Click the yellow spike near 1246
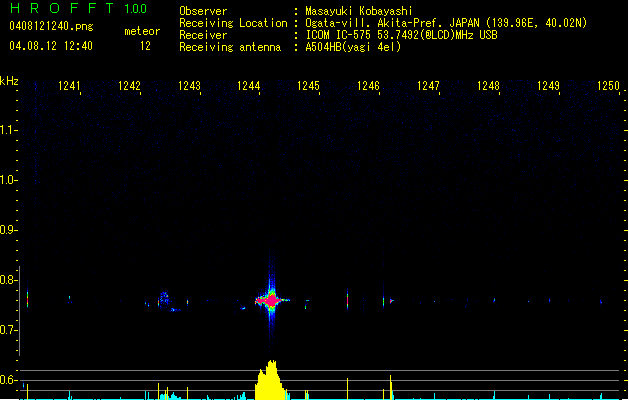The width and height of the screenshot is (629, 400). (x=390, y=385)
